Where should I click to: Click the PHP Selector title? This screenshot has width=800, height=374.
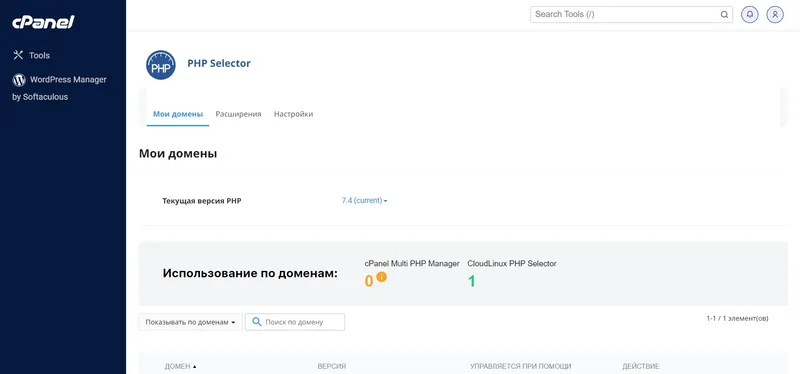click(219, 63)
